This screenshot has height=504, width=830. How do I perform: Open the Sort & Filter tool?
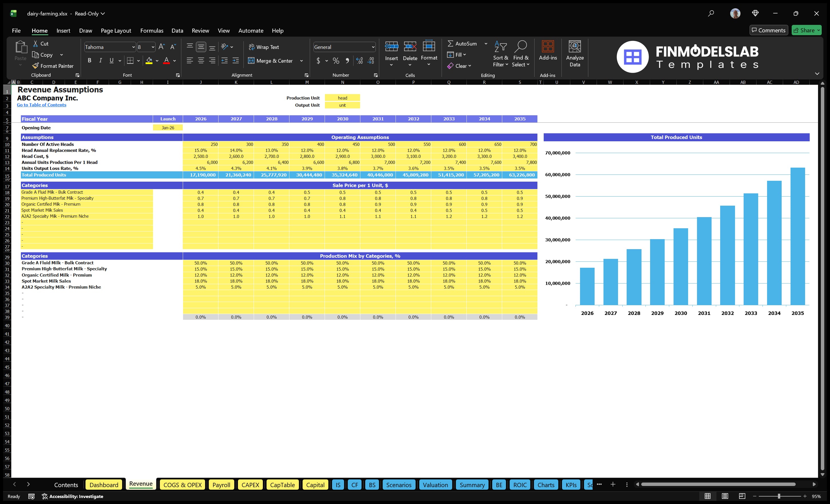[501, 54]
